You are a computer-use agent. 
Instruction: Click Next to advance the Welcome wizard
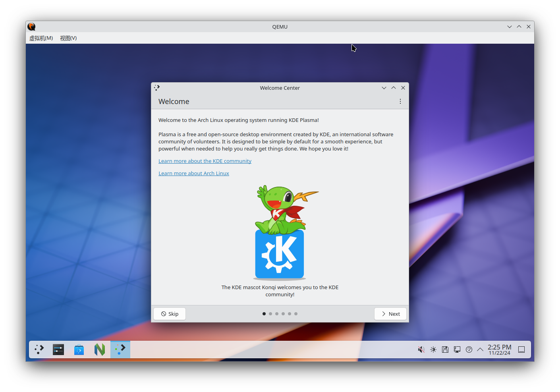click(x=390, y=314)
